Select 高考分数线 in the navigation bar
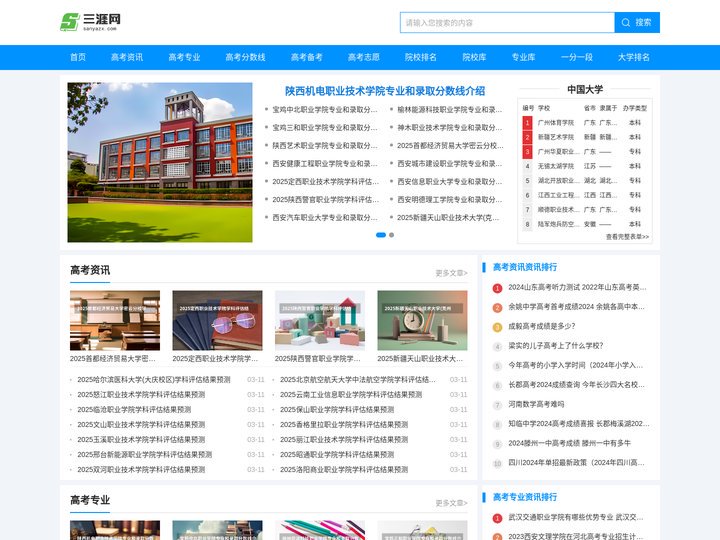The image size is (720, 540). (245, 57)
